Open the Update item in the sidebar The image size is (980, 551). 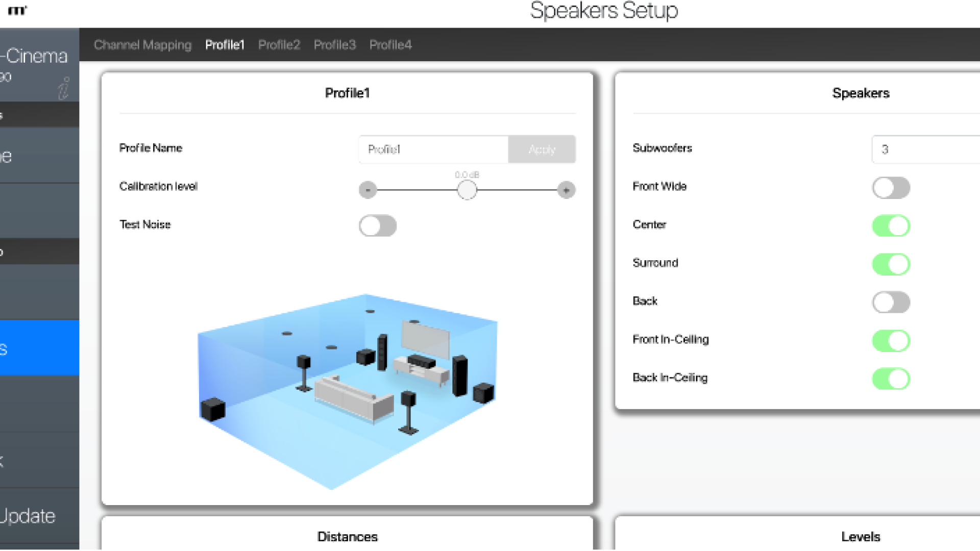coord(39,516)
